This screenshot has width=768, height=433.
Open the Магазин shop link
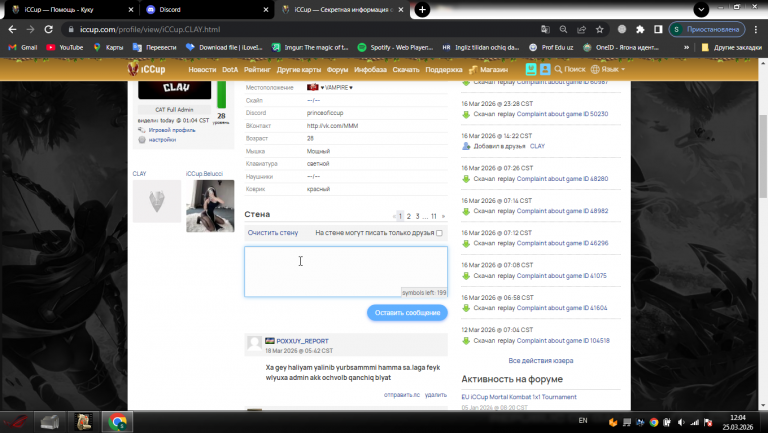click(488, 70)
